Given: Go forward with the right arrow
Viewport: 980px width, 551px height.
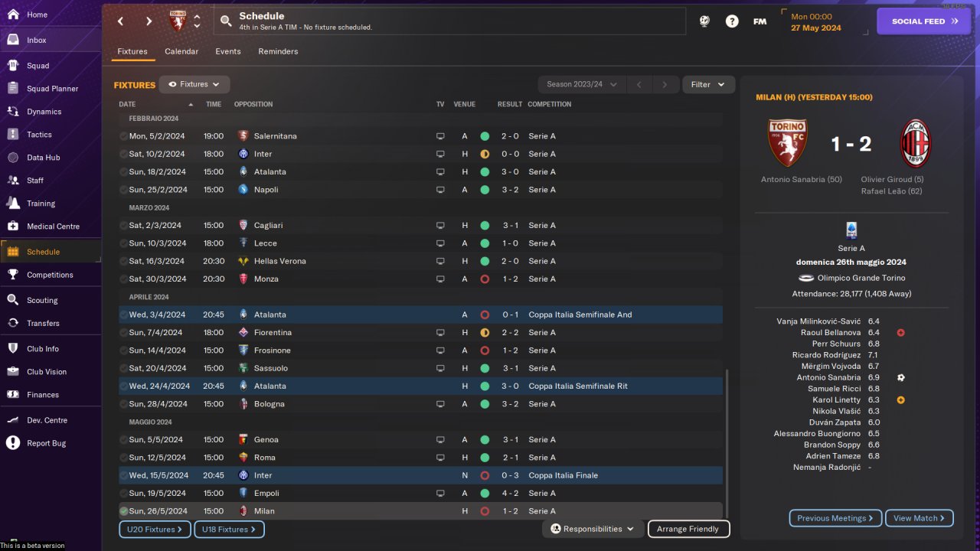Looking at the screenshot, I should (149, 21).
